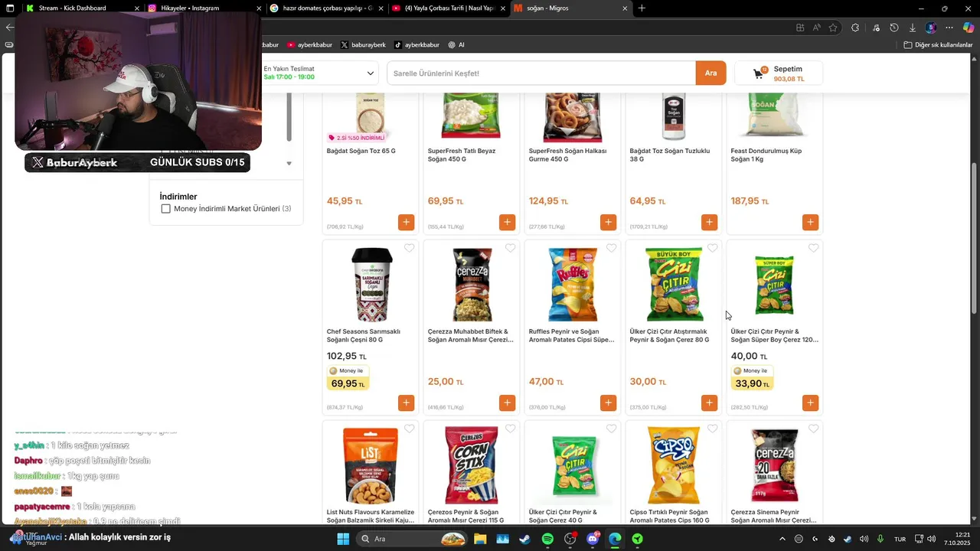Expand filter list chevron below GÜNLÜK SUBS banner
The image size is (980, 551).
click(289, 163)
